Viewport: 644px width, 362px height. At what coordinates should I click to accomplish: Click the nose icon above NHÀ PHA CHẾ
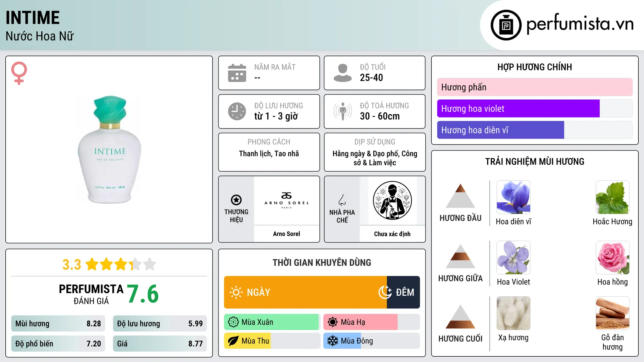(x=342, y=200)
